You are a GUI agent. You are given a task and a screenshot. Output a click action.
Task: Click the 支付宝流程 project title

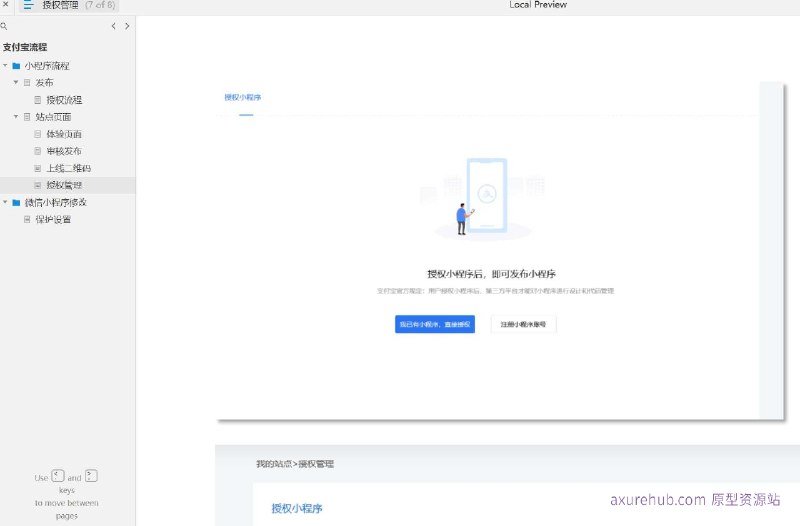[x=25, y=47]
